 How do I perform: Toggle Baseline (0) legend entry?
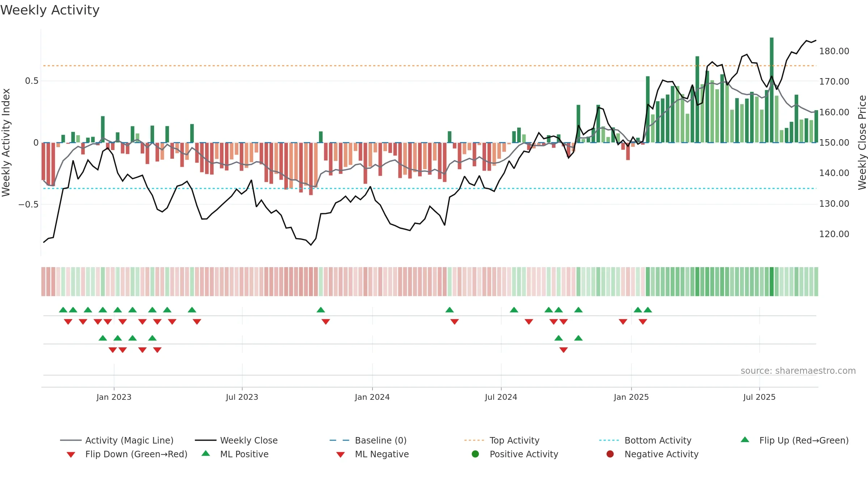(368, 440)
